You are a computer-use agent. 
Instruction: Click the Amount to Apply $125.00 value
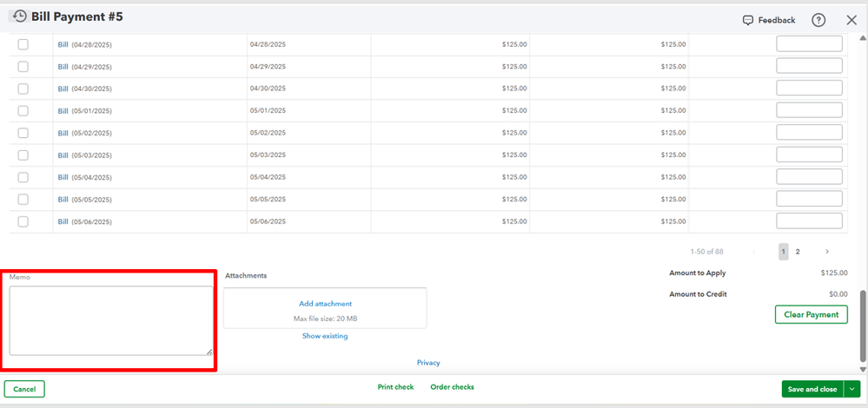click(x=834, y=273)
